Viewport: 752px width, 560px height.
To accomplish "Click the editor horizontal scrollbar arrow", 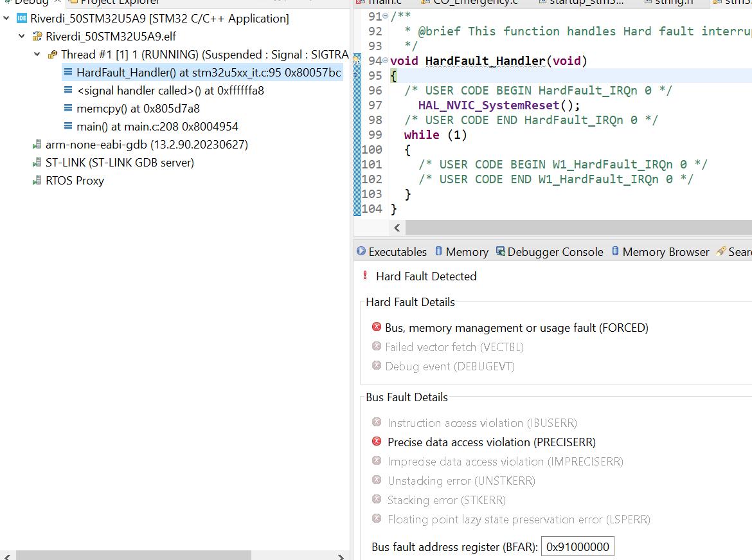I will tap(397, 228).
